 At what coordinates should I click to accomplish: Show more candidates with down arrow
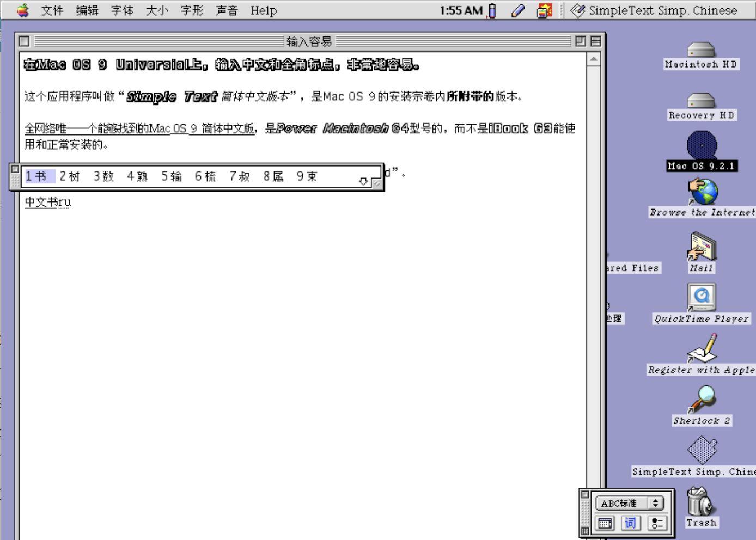(364, 181)
